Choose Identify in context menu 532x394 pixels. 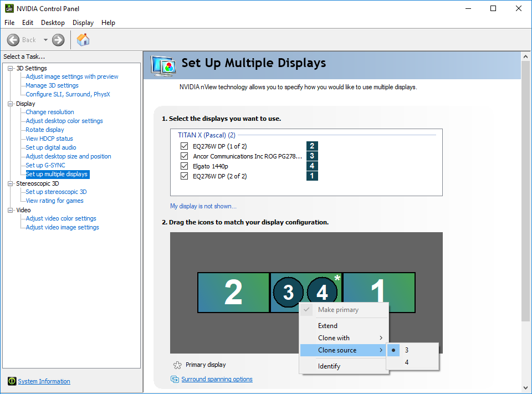coord(344,366)
